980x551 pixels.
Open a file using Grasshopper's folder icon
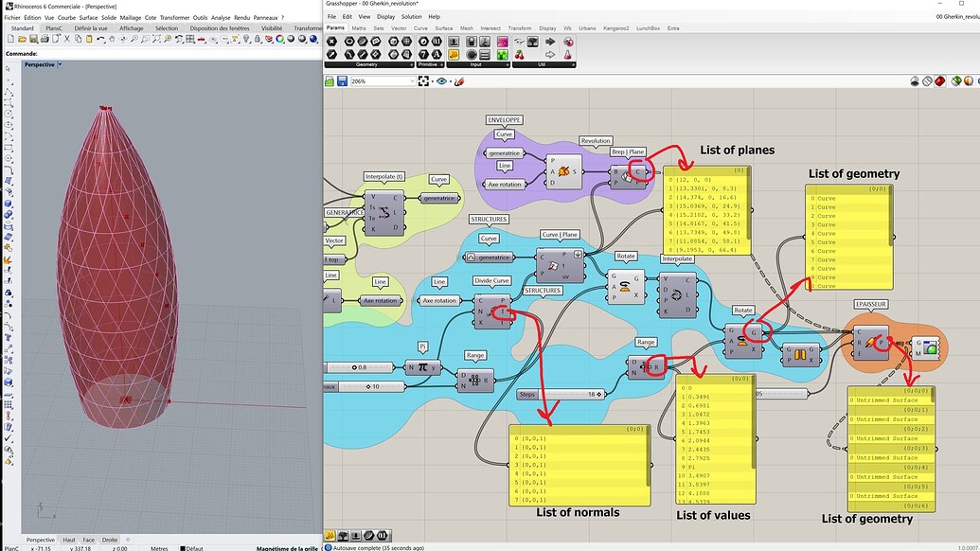pos(330,82)
